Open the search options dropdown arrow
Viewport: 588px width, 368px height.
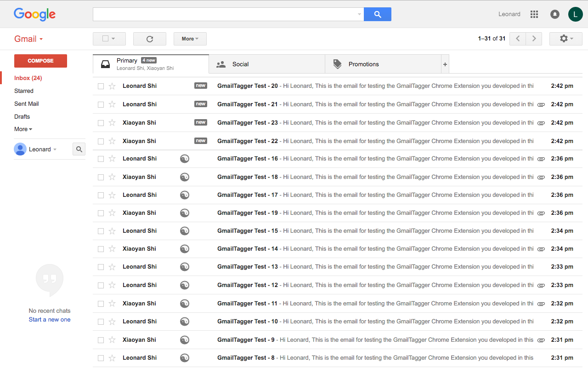pos(359,14)
